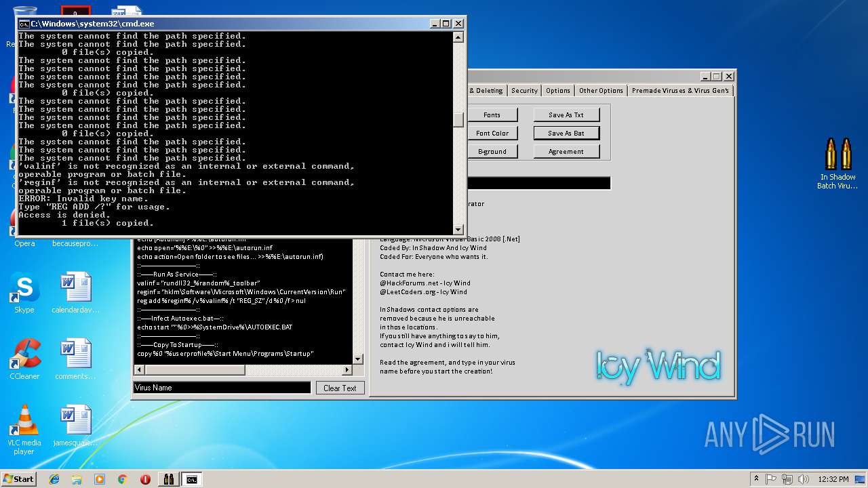Switch to the Security tab
Screen dimensions: 868x488
(524, 91)
